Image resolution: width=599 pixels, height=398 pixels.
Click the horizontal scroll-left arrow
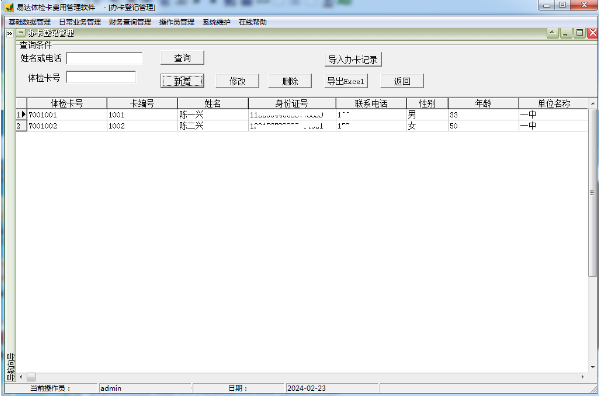pyautogui.click(x=21, y=377)
